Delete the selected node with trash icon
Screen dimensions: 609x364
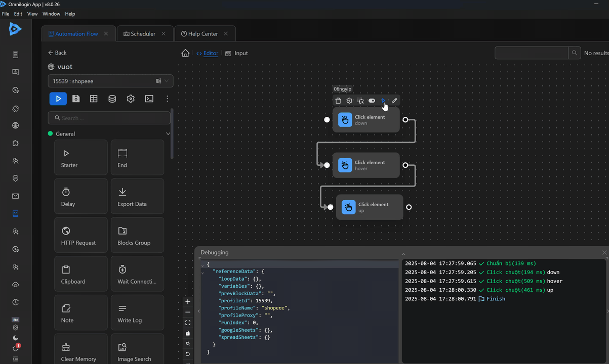pyautogui.click(x=338, y=101)
